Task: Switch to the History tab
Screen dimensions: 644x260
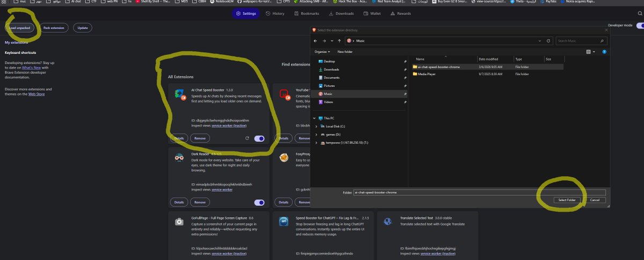Action: pos(275,13)
